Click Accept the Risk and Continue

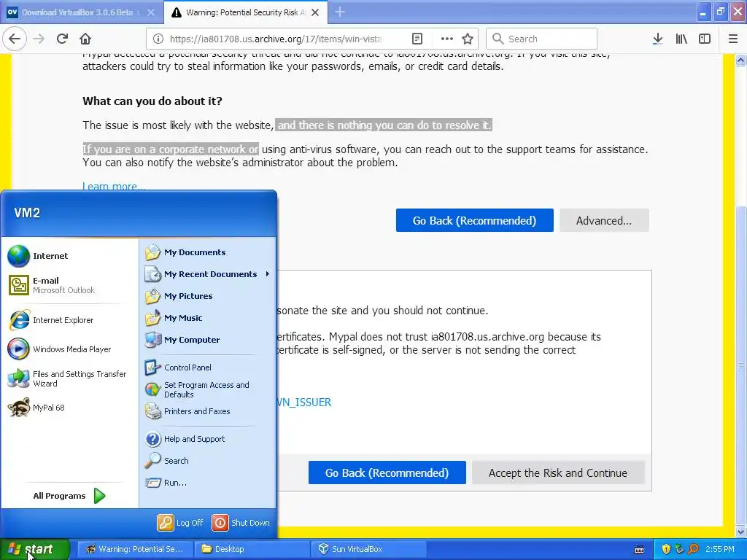click(558, 472)
